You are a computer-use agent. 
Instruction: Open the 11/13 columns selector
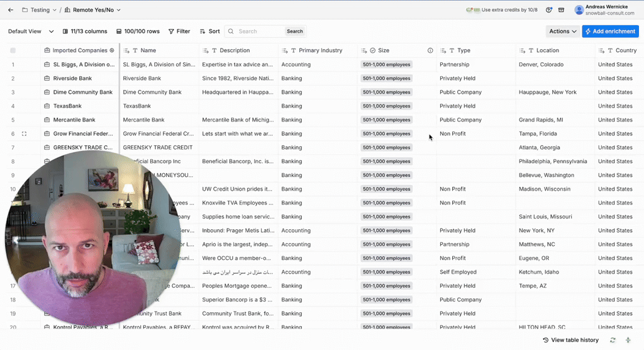click(x=85, y=31)
